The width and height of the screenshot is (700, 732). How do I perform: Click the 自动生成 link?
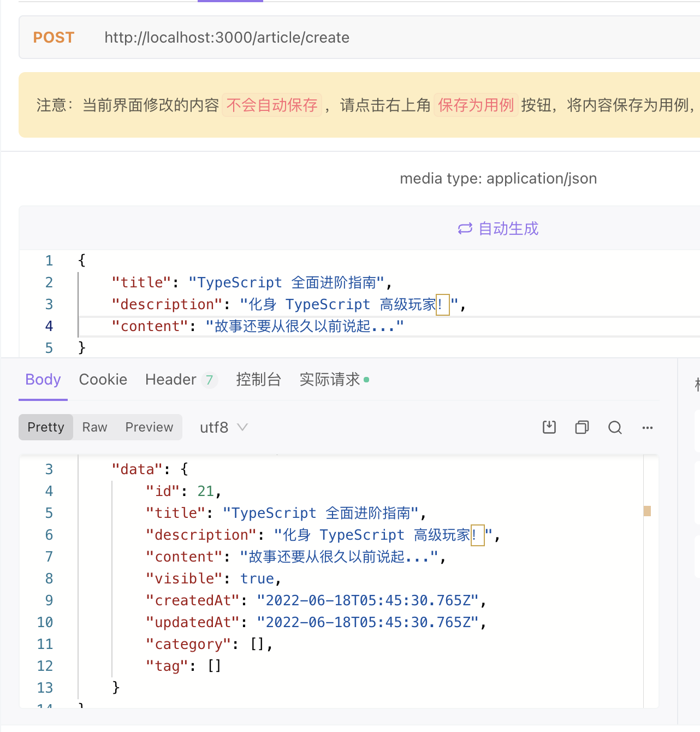tap(508, 228)
